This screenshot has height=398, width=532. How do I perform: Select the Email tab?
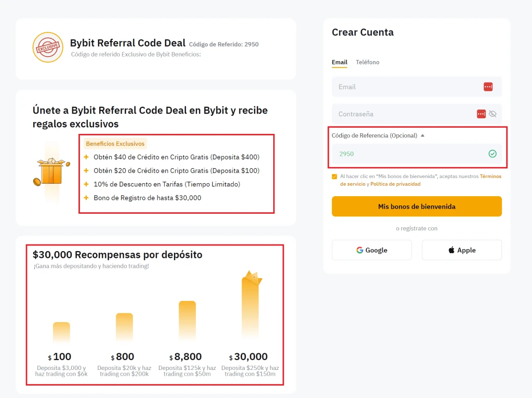[339, 62]
